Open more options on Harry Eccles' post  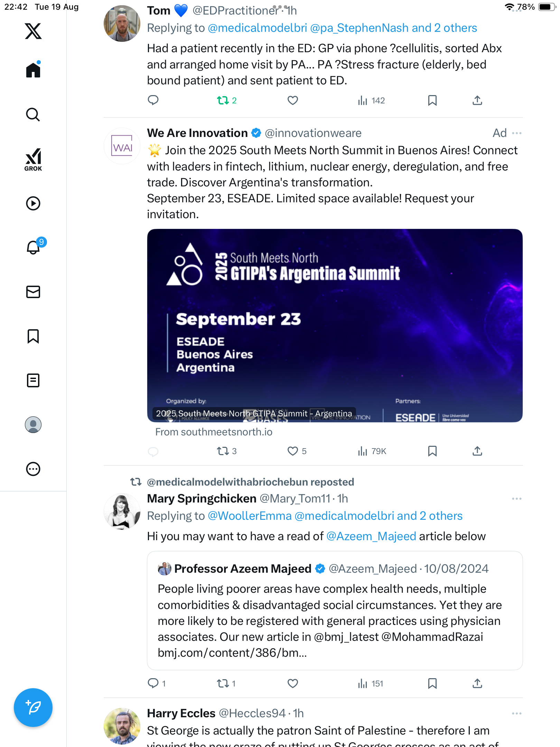pos(516,713)
